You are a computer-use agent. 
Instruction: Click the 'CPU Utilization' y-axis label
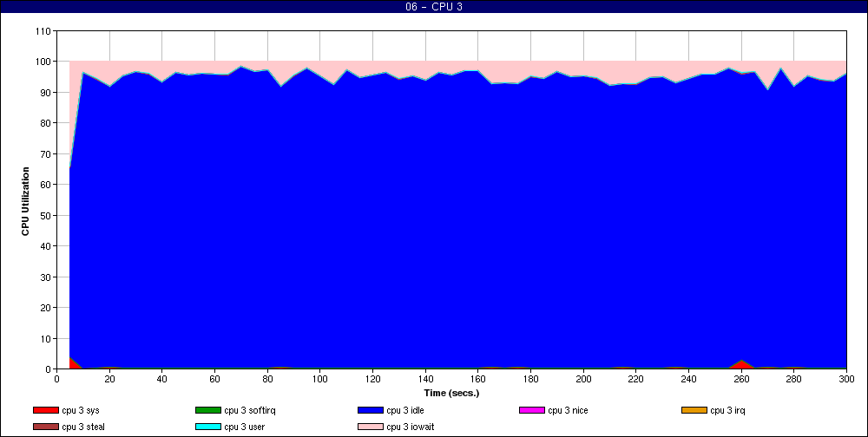[25, 201]
